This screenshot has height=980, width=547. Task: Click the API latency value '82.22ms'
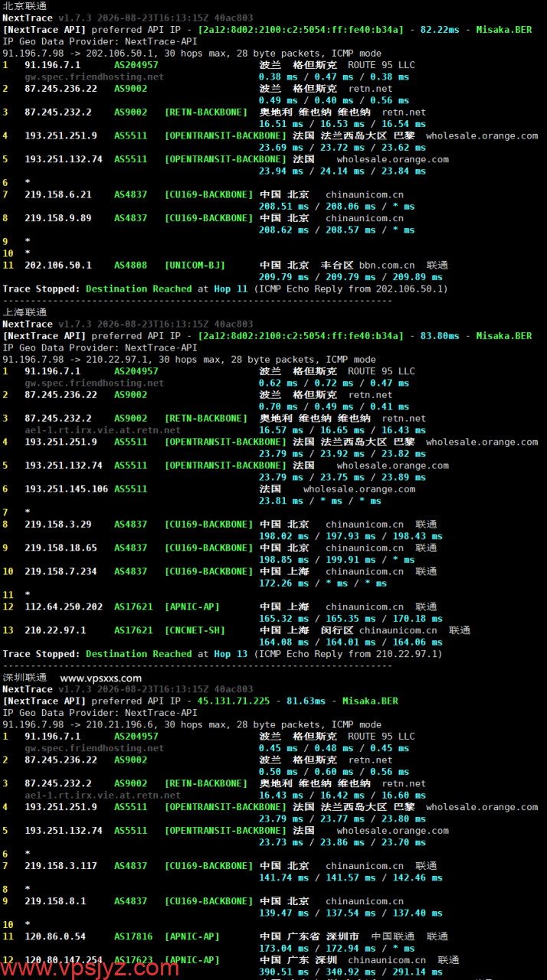pos(441,30)
